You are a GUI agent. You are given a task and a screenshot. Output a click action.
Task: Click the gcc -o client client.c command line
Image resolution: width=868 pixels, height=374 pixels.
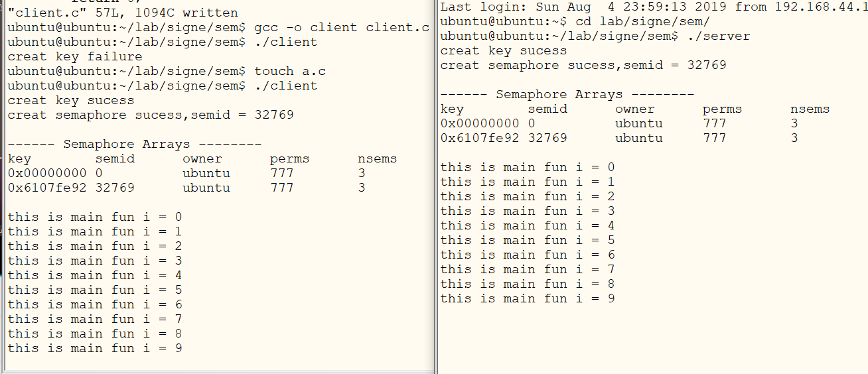(x=218, y=28)
